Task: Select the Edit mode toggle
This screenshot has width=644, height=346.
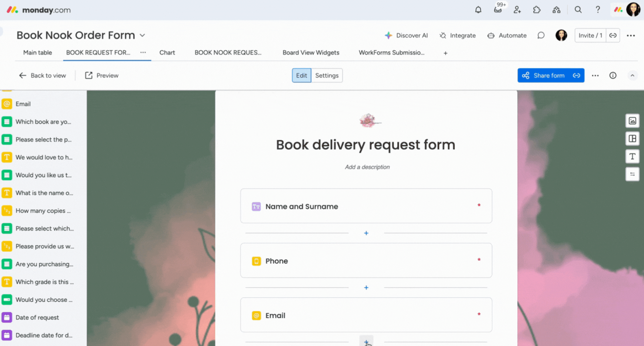Action: [302, 75]
